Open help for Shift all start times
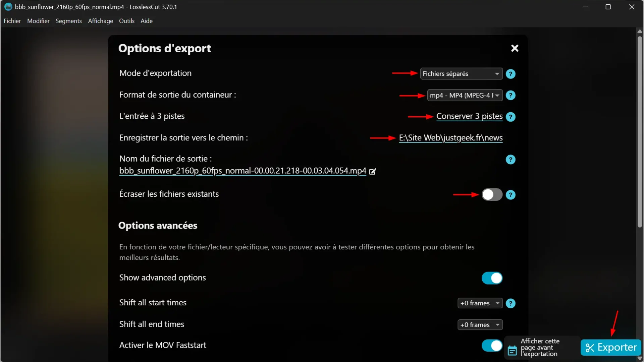644x362 pixels. (511, 303)
